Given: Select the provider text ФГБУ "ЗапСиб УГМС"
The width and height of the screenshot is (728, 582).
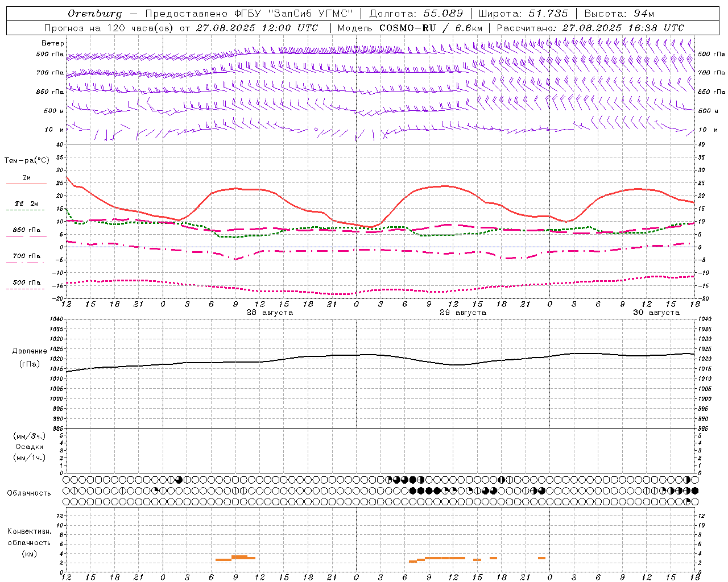Looking at the screenshot, I should pos(293,14).
